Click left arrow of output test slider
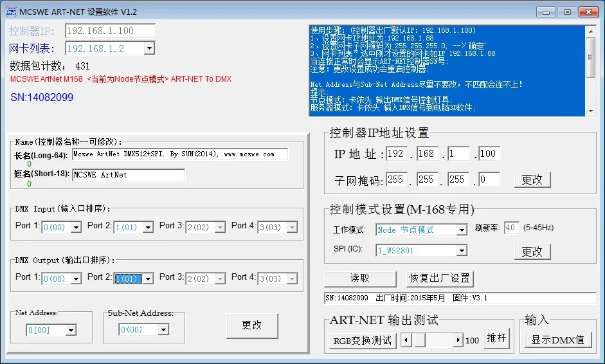This screenshot has width=605, height=364. pos(406,340)
